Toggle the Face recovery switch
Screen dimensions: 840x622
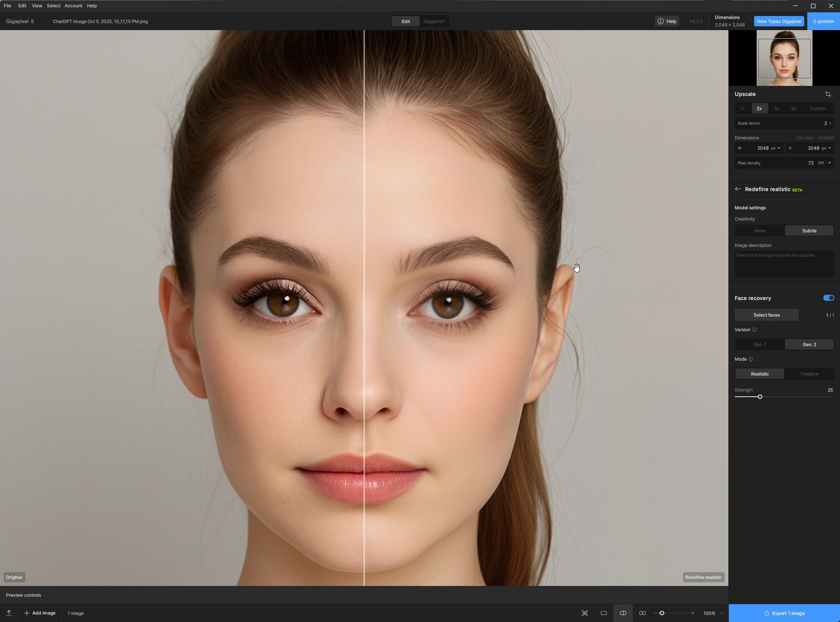click(828, 298)
